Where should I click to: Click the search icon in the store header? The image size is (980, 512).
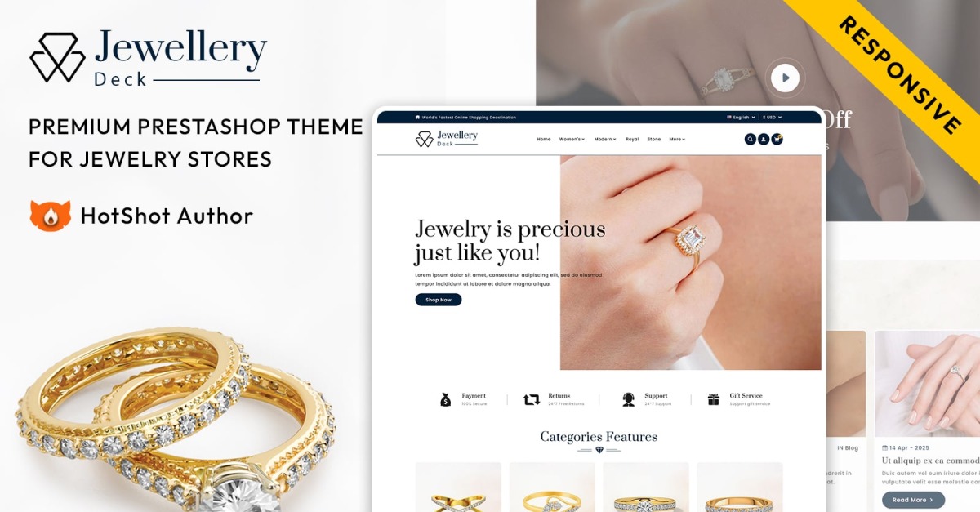[x=750, y=140]
